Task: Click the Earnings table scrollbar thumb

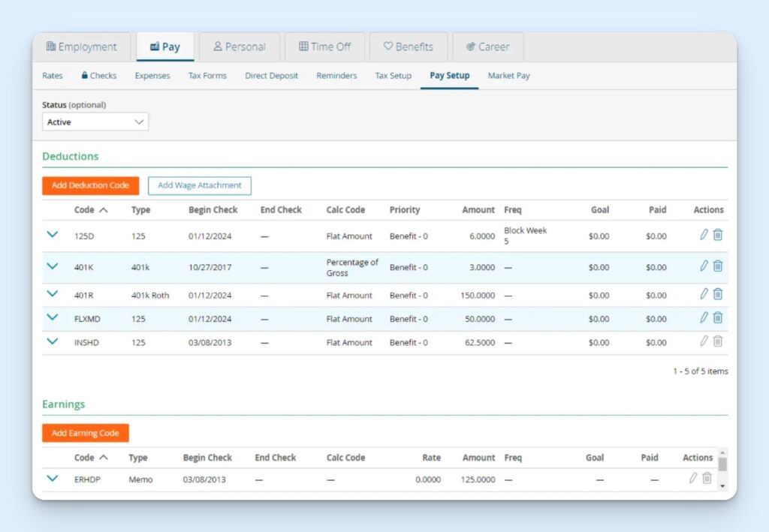Action: click(722, 464)
